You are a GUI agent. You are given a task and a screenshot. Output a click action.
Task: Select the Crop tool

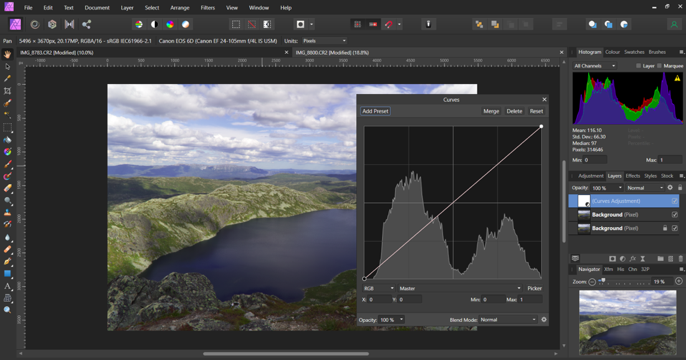(x=7, y=91)
